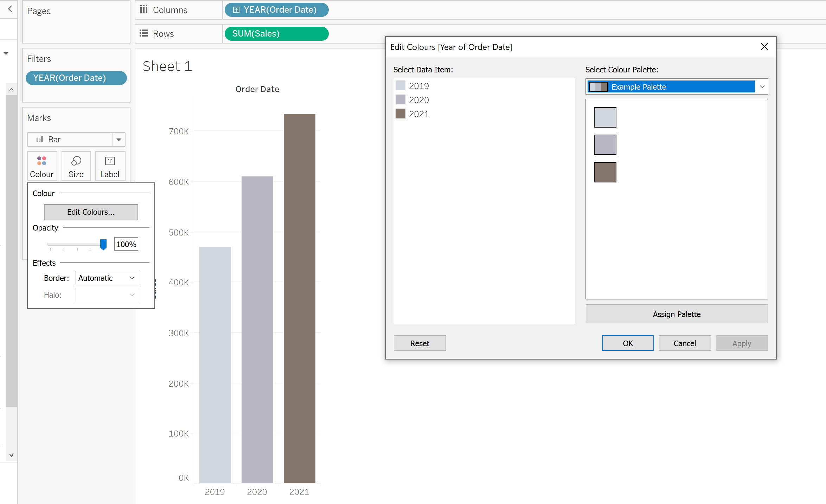Click the opacity 100% input field
This screenshot has width=826, height=504.
point(126,244)
